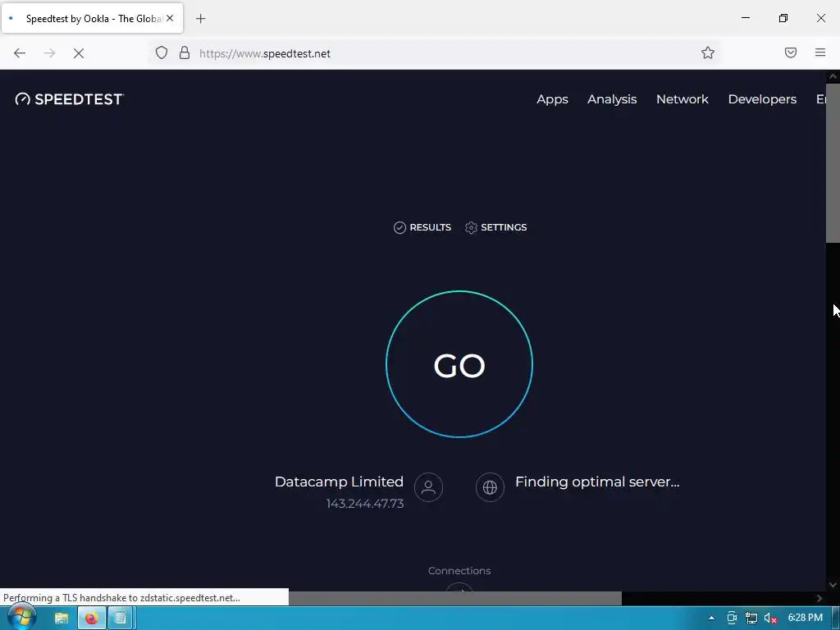This screenshot has height=630, width=840.
Task: Click the scroll down arrow
Action: [833, 585]
